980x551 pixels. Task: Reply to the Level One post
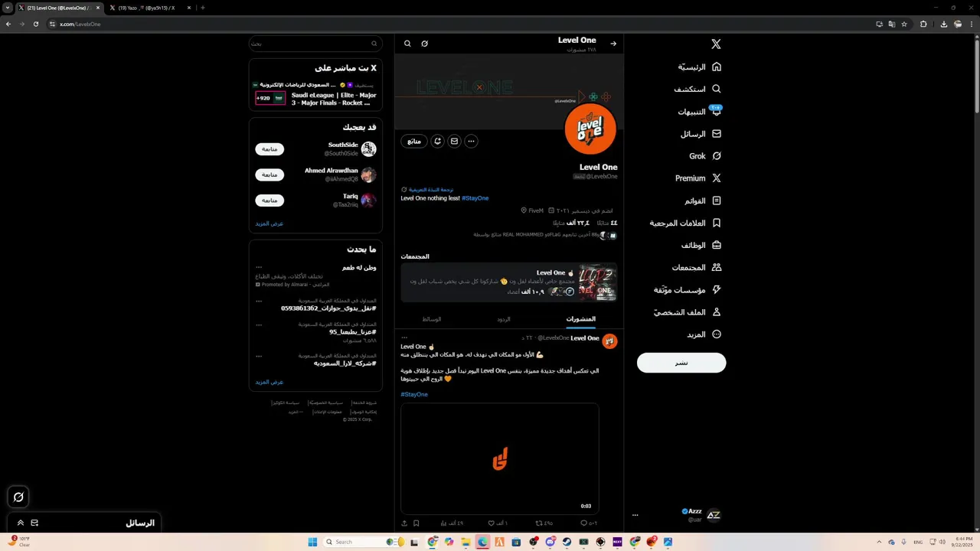[584, 523]
